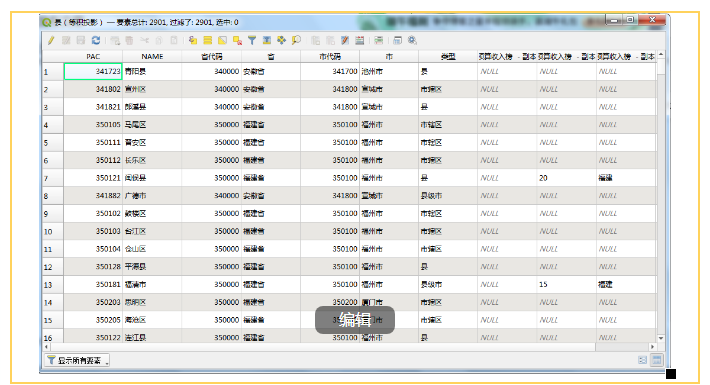Click the horizontal scrollbar left arrow
This screenshot has height=385, width=710.
click(46, 346)
